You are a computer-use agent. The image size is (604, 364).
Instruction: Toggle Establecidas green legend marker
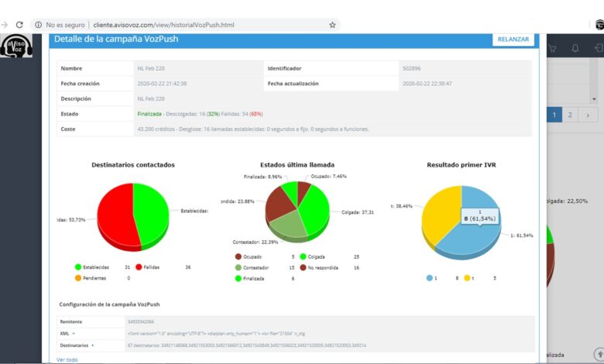click(78, 267)
